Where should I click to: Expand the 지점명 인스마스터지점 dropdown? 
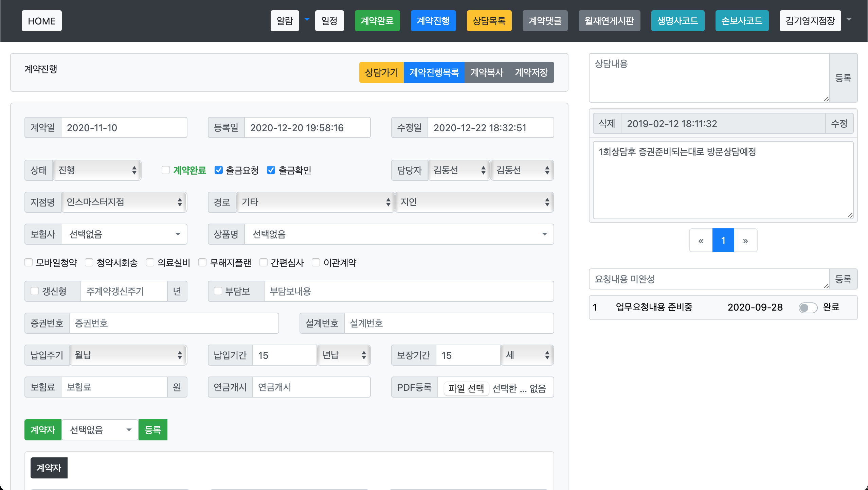coord(124,202)
